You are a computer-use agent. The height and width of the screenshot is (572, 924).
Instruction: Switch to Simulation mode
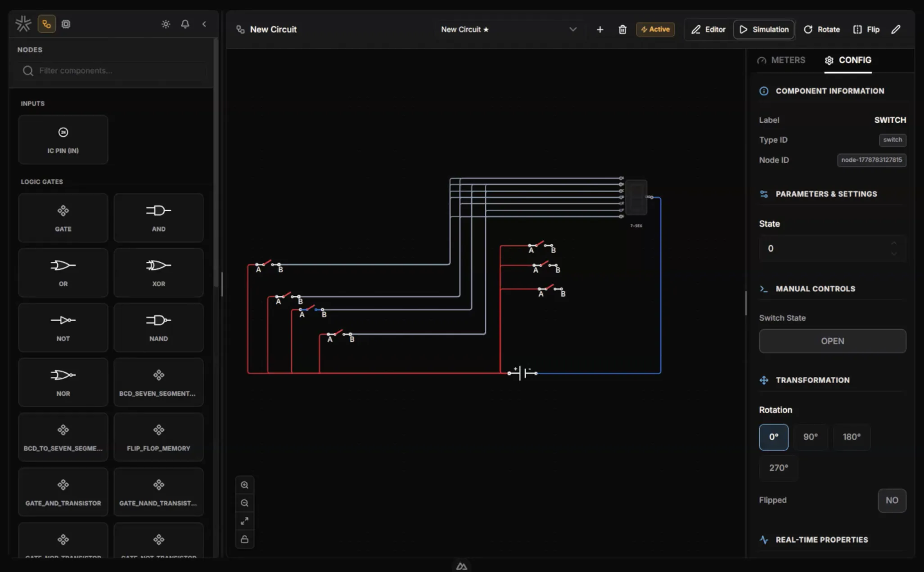pyautogui.click(x=764, y=29)
